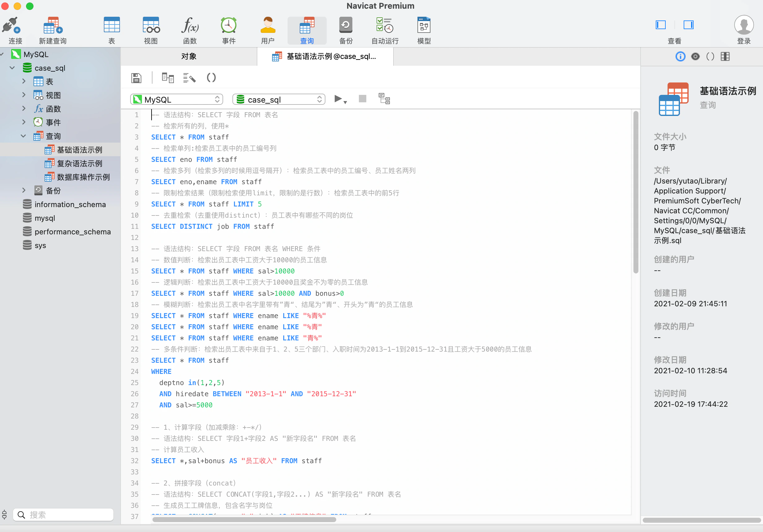This screenshot has height=532, width=763.
Task: Switch to the 对象 objects tab
Action: tap(189, 56)
